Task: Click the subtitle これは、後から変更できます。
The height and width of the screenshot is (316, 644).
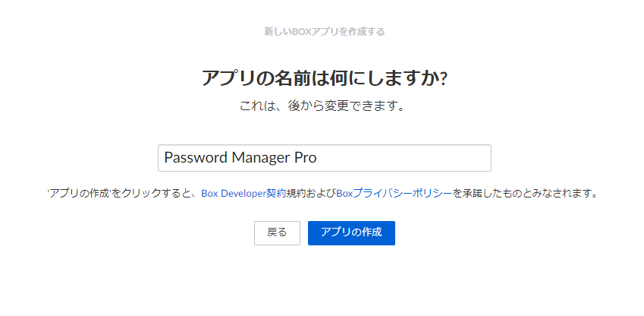Action: (x=322, y=106)
